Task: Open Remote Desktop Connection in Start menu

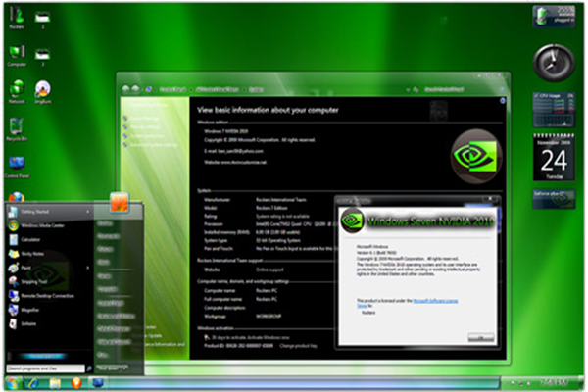Action: click(50, 296)
